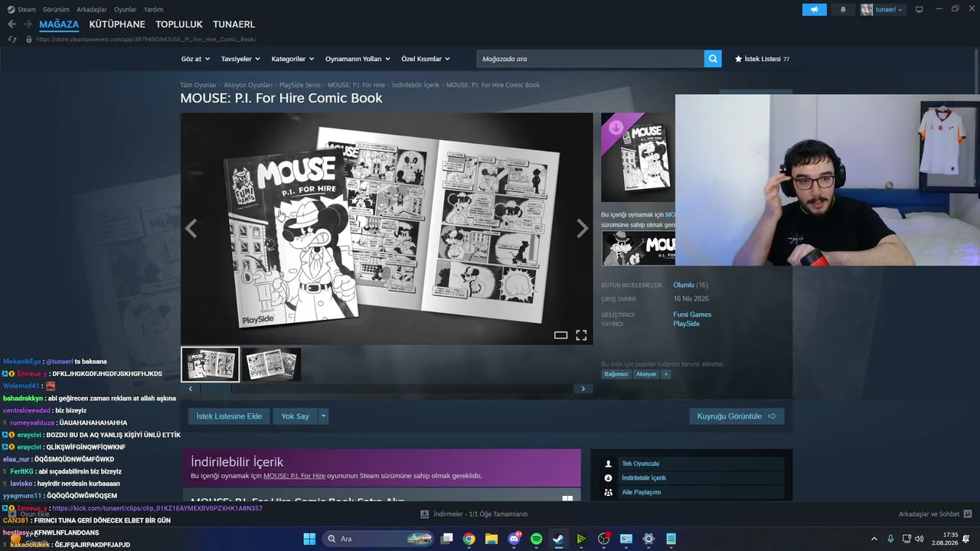This screenshot has height=551, width=980.
Task: Click the İndirilebilir İçerik download icon
Action: pyautogui.click(x=609, y=478)
